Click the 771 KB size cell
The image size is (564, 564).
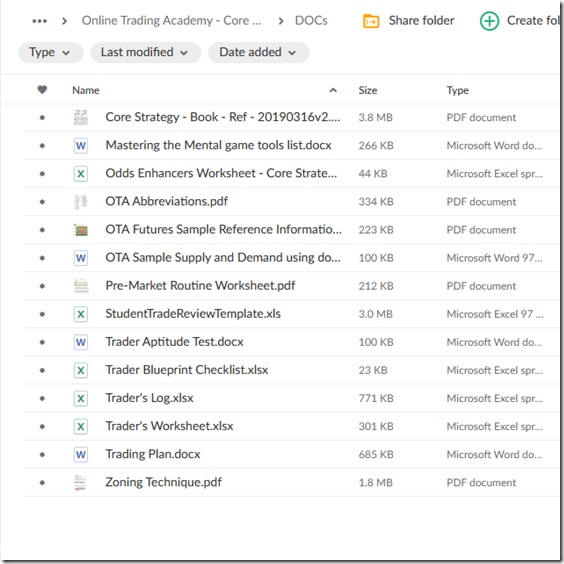376,398
